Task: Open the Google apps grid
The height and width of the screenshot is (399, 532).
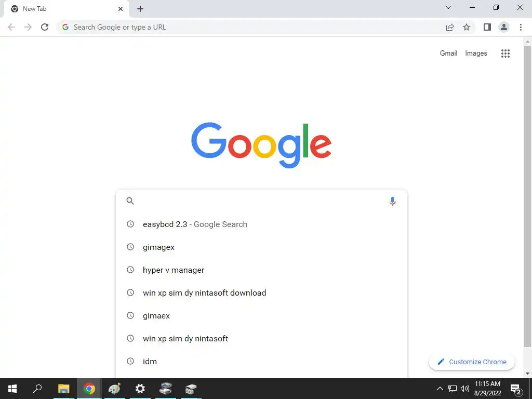Action: tap(505, 54)
